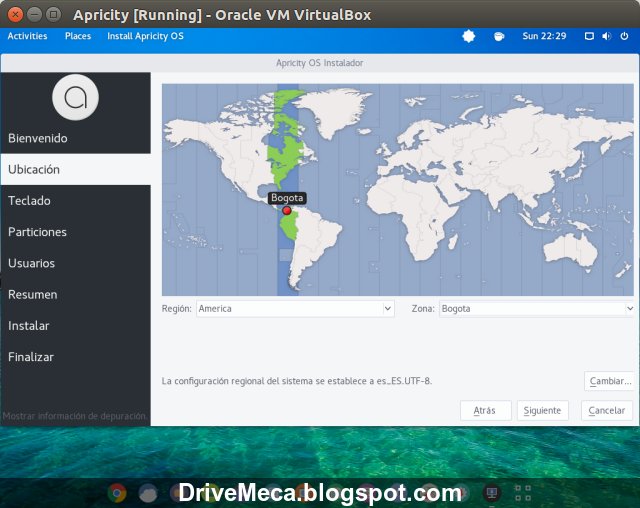The height and width of the screenshot is (508, 640).
Task: Select the Teclado step in sidebar
Action: pos(76,201)
